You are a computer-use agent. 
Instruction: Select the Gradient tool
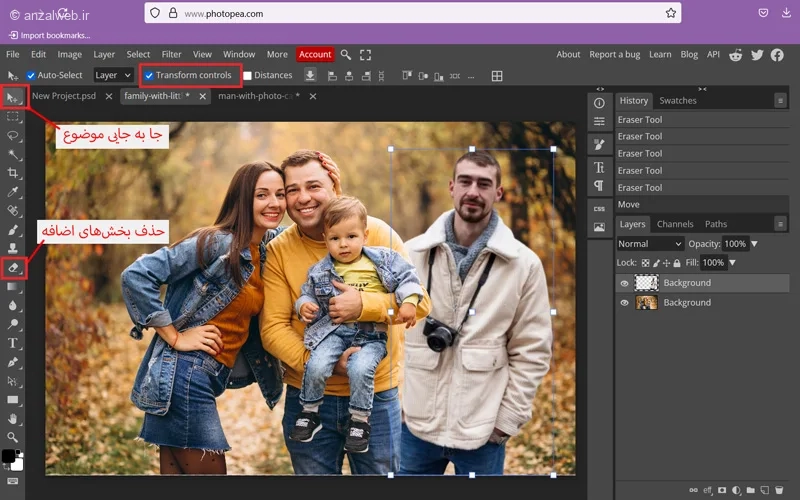(x=13, y=287)
